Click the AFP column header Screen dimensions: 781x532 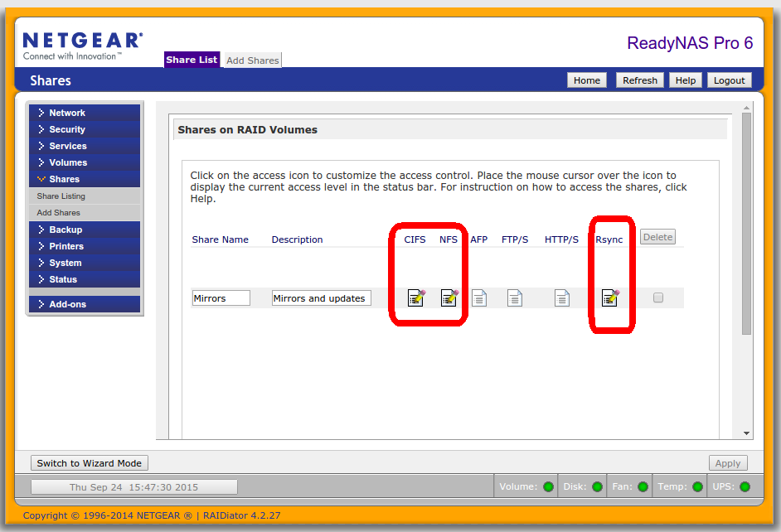(x=478, y=239)
